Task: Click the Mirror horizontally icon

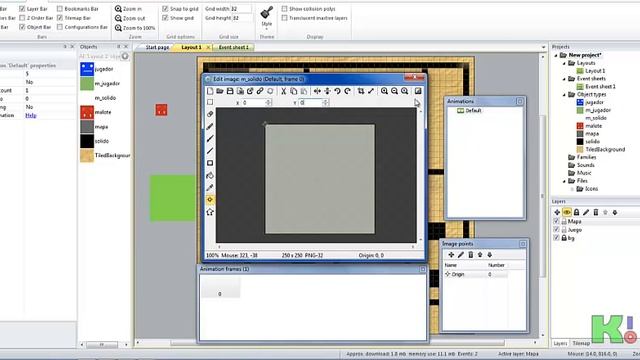Action: pos(317,91)
